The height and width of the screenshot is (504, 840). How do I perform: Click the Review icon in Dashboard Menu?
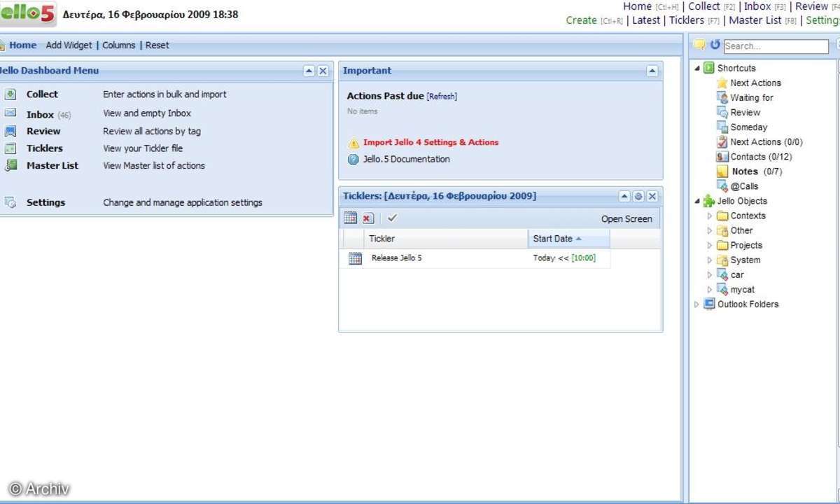coord(10,131)
